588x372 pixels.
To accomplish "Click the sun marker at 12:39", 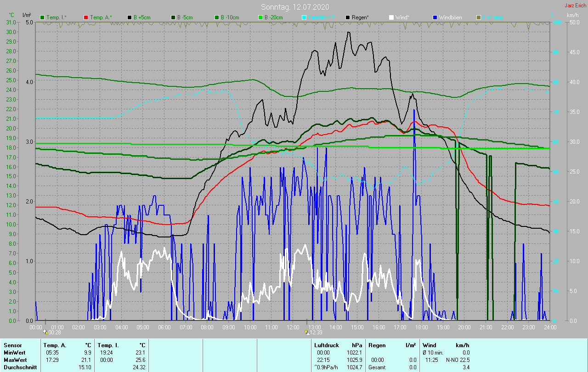I will 306,331.
